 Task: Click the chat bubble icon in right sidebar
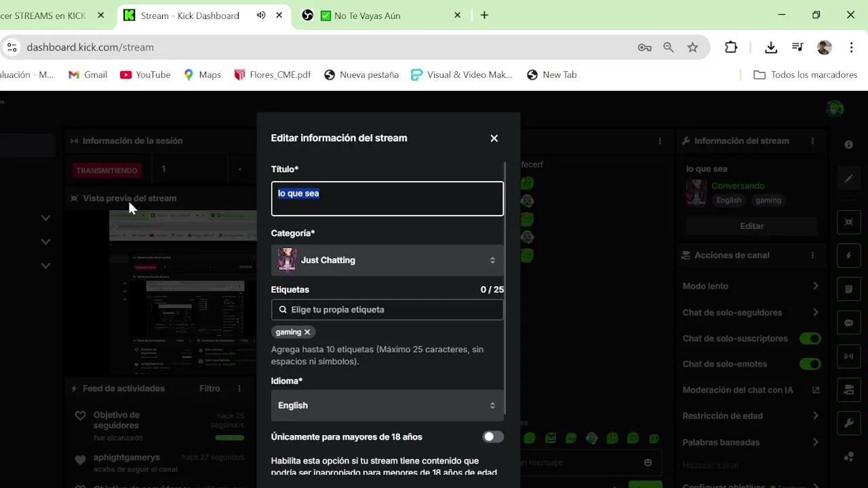(x=848, y=323)
